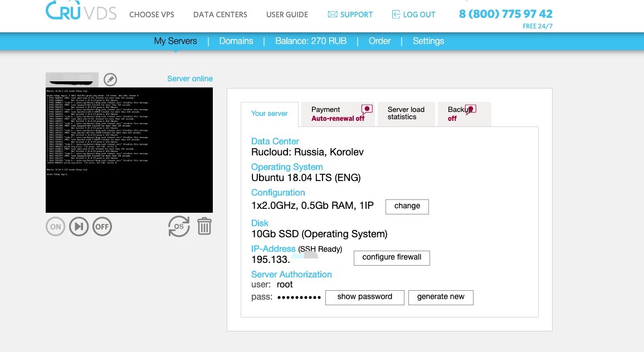Click the 195.133. IP address value
The height and width of the screenshot is (352, 644).
271,260
